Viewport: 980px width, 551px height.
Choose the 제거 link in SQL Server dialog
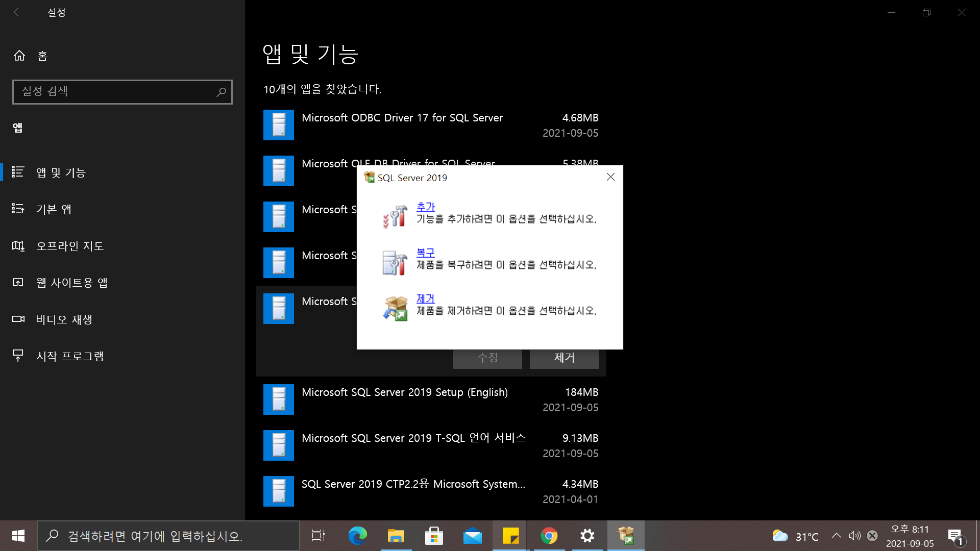(425, 298)
